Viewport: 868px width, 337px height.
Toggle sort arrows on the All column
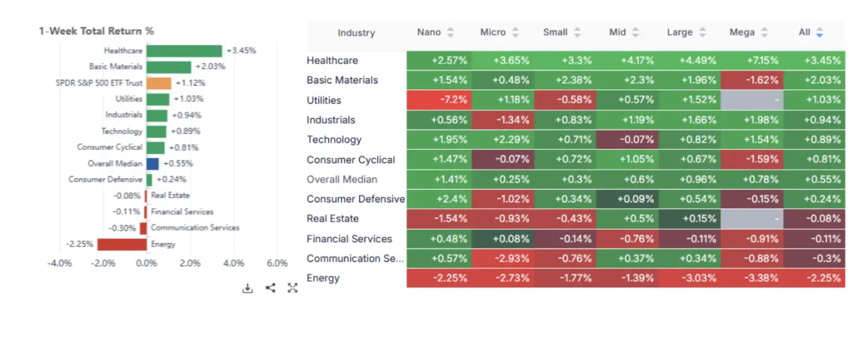click(820, 32)
